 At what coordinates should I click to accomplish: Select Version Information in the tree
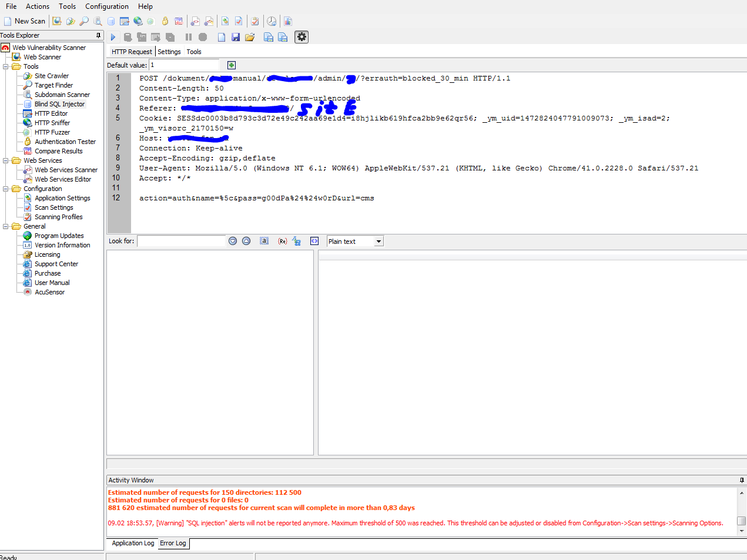(x=62, y=245)
